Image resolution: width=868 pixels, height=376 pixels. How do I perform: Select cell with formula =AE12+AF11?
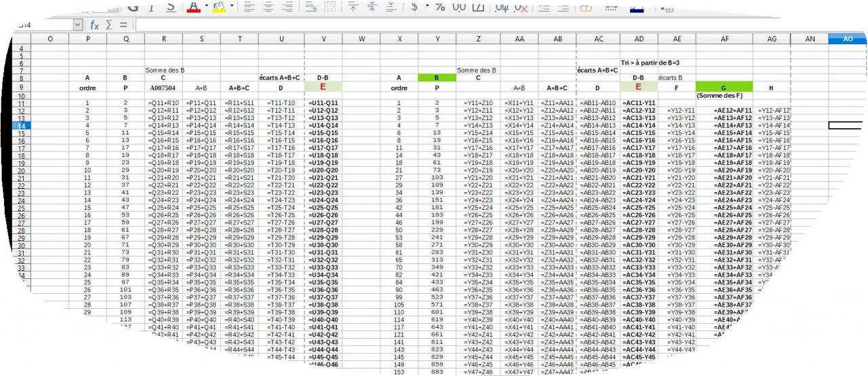(724, 110)
